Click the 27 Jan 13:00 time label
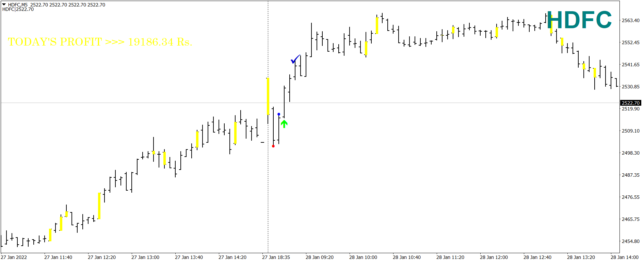644x262 pixels. 145,257
